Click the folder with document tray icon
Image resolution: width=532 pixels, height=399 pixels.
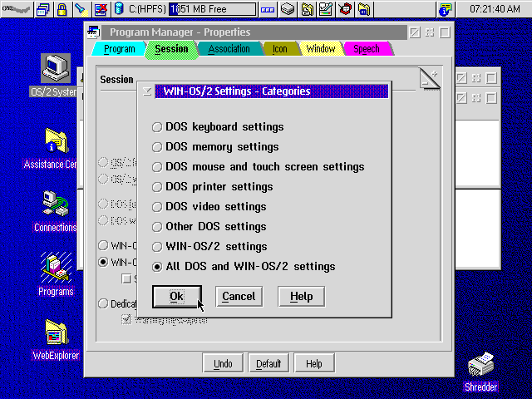307,9
